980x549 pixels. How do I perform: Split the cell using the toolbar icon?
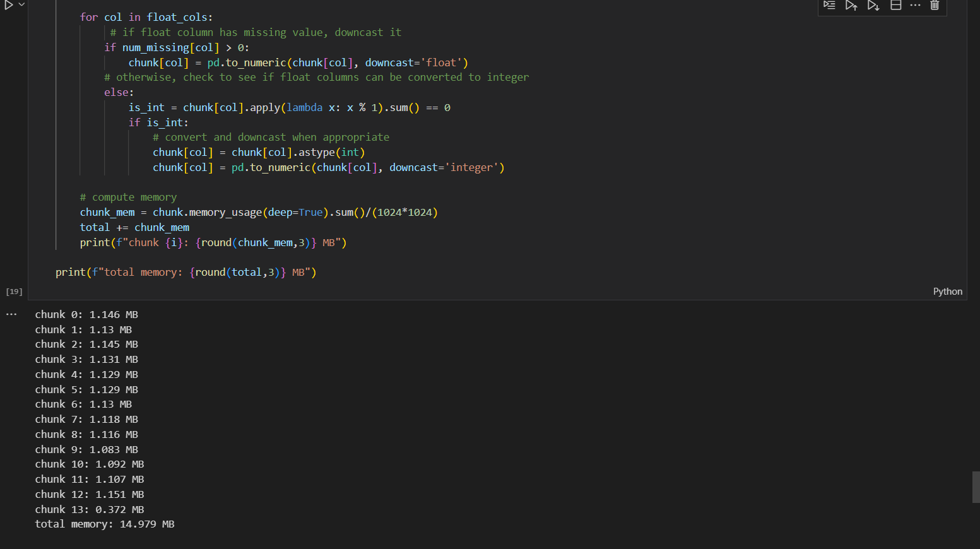click(895, 5)
